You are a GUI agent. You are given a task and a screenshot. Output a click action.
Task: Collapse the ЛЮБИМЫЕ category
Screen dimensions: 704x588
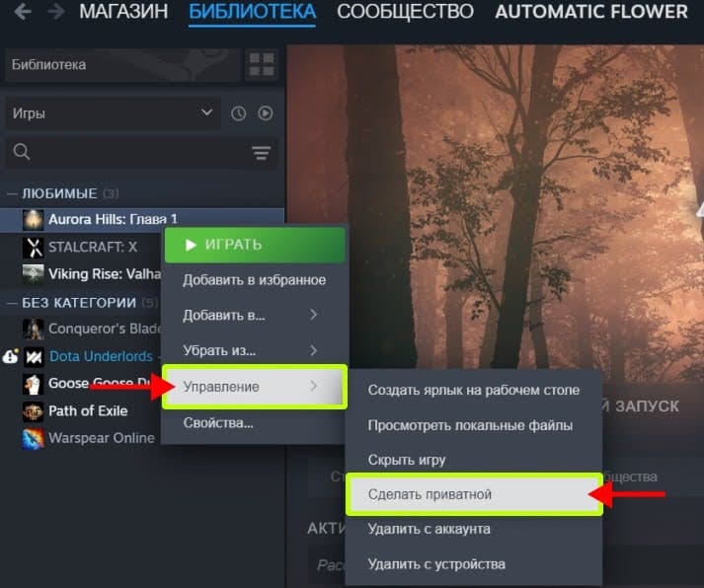pyautogui.click(x=12, y=193)
